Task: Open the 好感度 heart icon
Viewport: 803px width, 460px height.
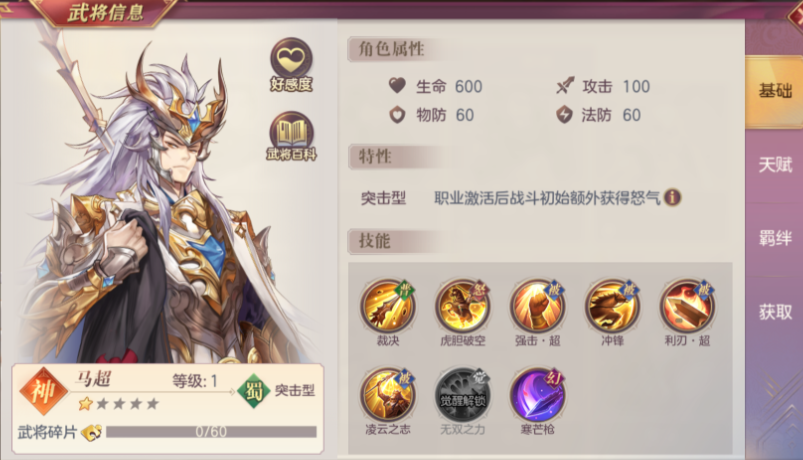Action: tap(291, 65)
